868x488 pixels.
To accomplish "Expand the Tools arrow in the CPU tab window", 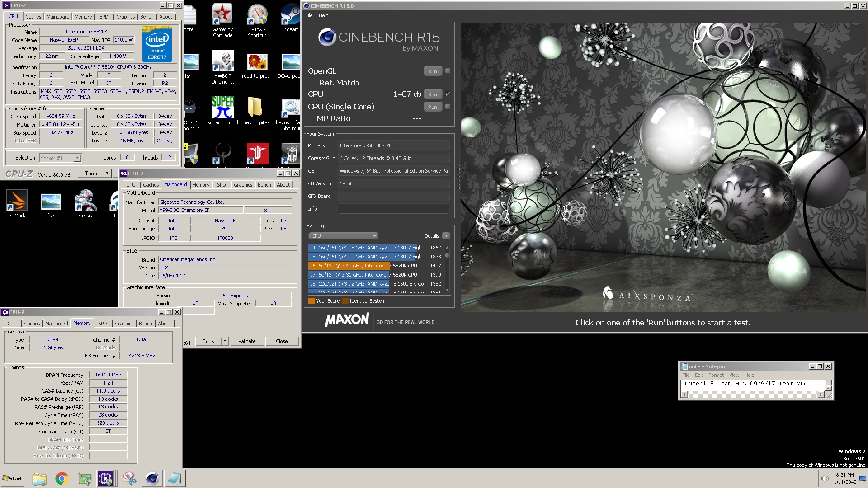I will 107,174.
